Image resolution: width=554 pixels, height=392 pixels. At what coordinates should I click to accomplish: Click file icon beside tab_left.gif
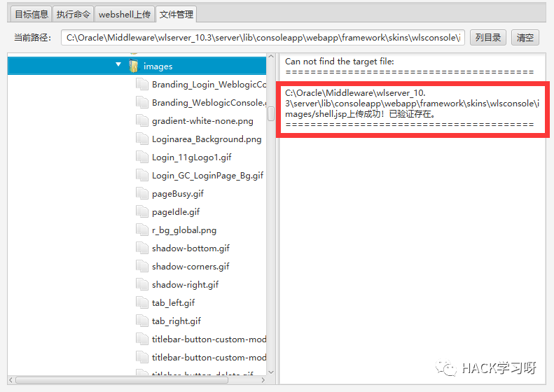pyautogui.click(x=142, y=302)
